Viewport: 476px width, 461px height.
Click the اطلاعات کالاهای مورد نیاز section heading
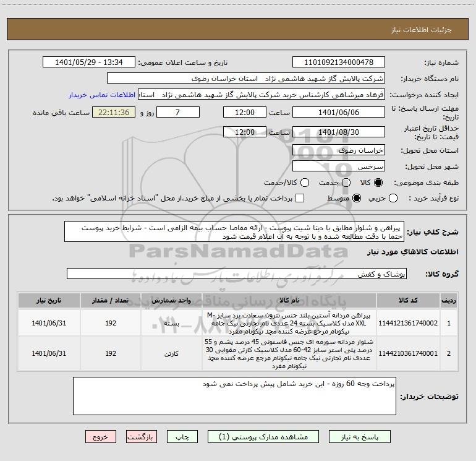tap(412, 252)
